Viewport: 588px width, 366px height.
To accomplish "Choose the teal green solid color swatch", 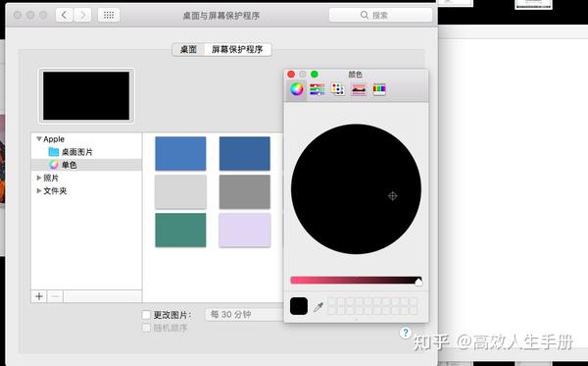I will pos(180,231).
